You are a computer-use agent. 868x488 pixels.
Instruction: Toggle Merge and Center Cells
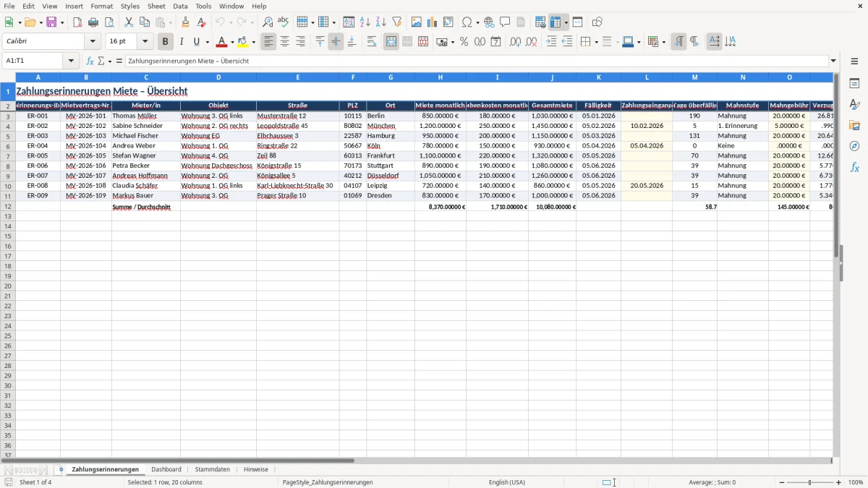click(391, 42)
